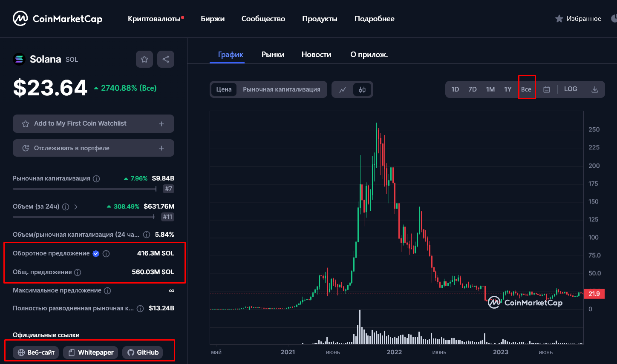Set chart range to 7D
Screen dimensions: 617x364
tap(473, 89)
